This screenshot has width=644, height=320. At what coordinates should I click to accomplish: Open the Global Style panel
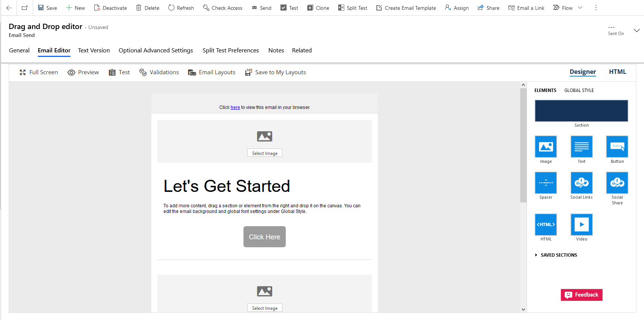[x=579, y=90]
